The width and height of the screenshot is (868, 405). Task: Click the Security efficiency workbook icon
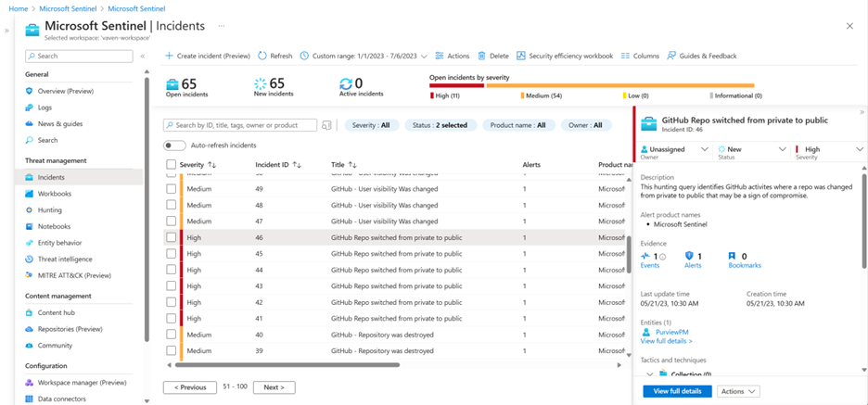pos(521,56)
